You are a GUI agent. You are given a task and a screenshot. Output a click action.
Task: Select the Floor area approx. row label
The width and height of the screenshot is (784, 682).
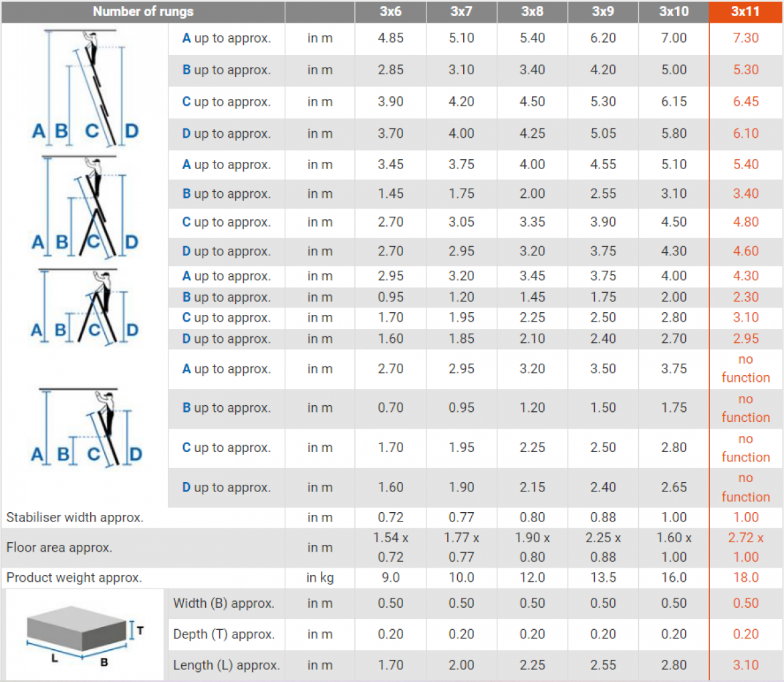(59, 548)
